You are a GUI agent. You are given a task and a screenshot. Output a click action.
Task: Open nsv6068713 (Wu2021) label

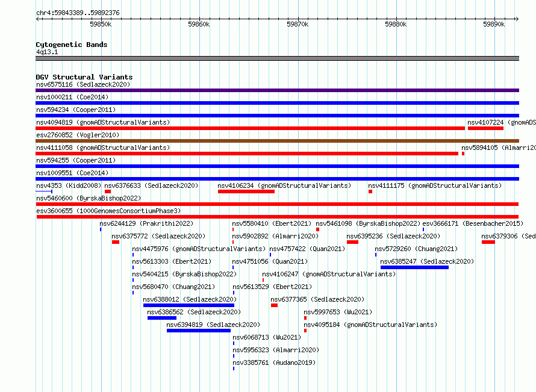point(267,337)
